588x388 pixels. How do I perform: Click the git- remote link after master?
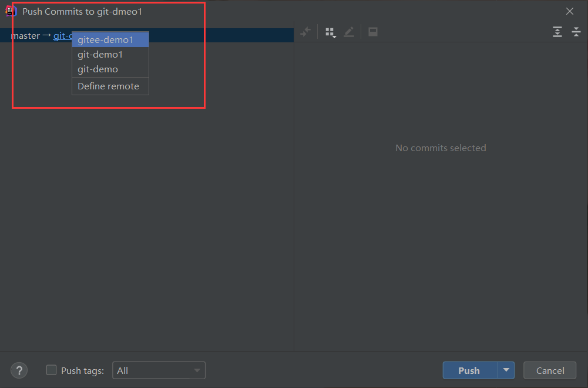point(62,36)
